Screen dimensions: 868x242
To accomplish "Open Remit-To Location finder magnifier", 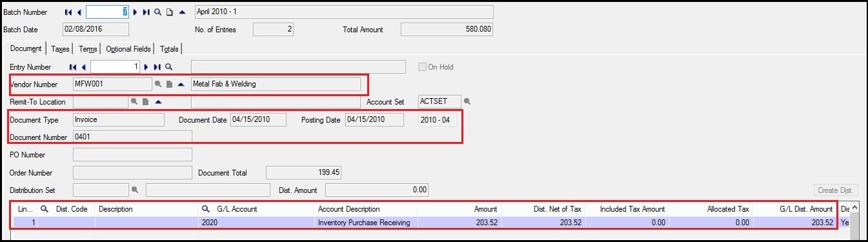I will tap(134, 101).
